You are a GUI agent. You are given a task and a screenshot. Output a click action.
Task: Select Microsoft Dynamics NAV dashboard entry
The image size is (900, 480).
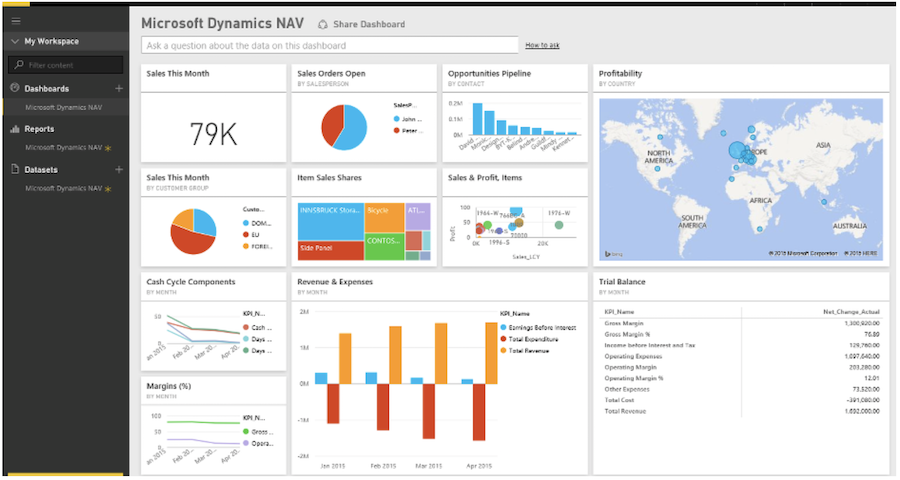coord(63,107)
